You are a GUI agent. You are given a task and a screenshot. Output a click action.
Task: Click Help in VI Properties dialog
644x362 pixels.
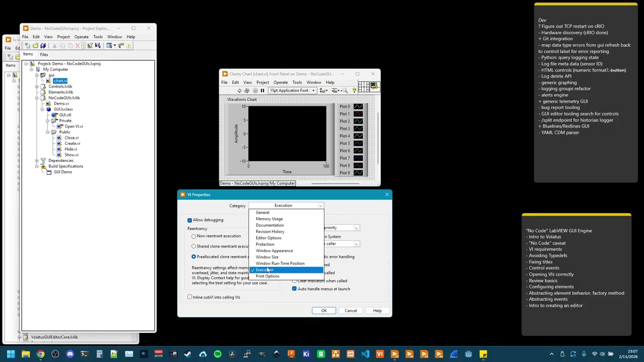(x=377, y=311)
